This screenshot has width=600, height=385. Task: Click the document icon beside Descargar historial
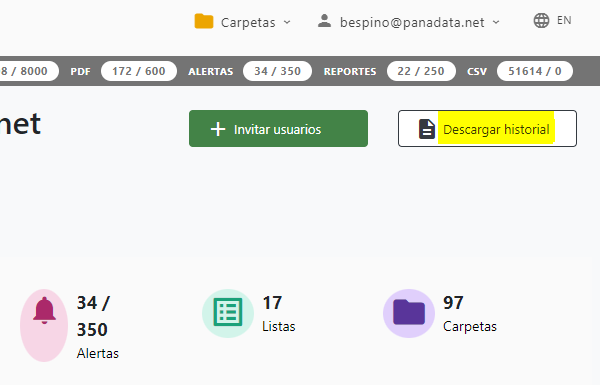tap(427, 129)
